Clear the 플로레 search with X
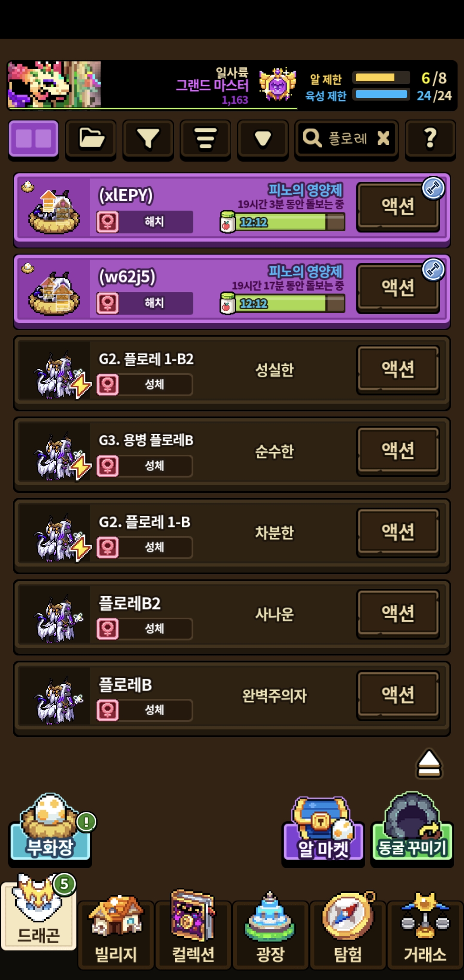Viewport: 464px width, 980px height. coord(383,138)
